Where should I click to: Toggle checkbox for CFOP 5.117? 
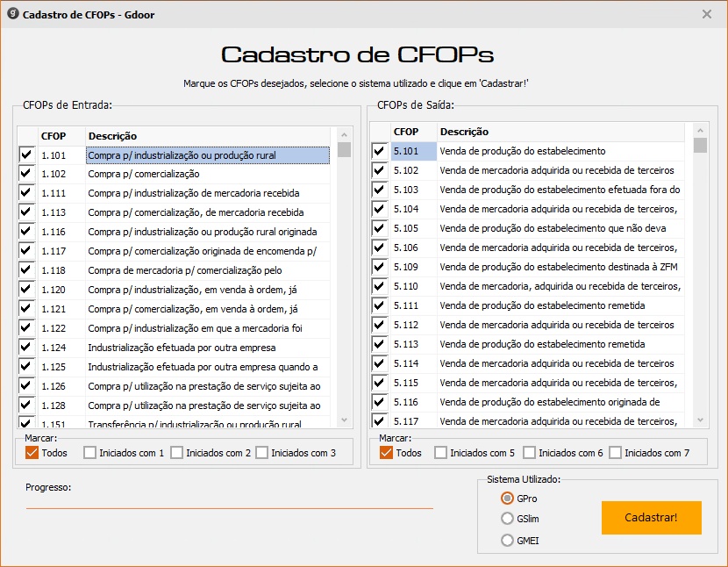(379, 420)
